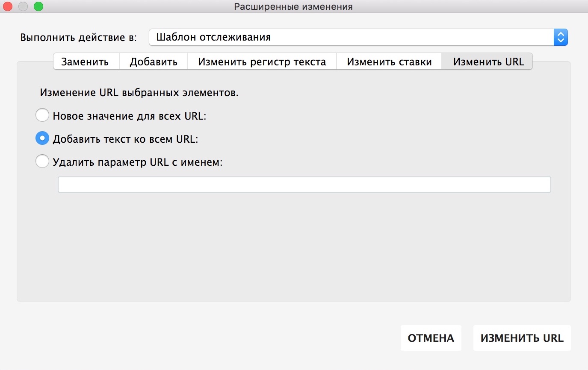Close the Расширенные изменения window

(9, 6)
